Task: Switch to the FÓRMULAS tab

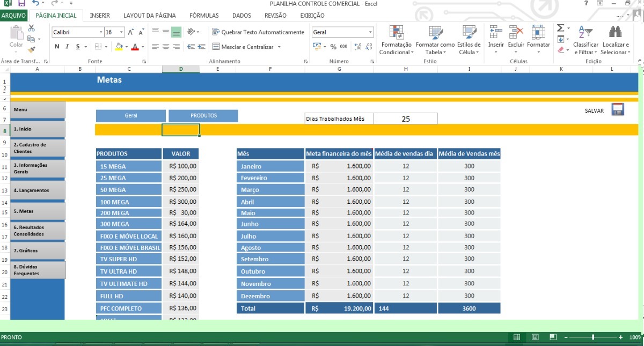Action: click(x=204, y=16)
